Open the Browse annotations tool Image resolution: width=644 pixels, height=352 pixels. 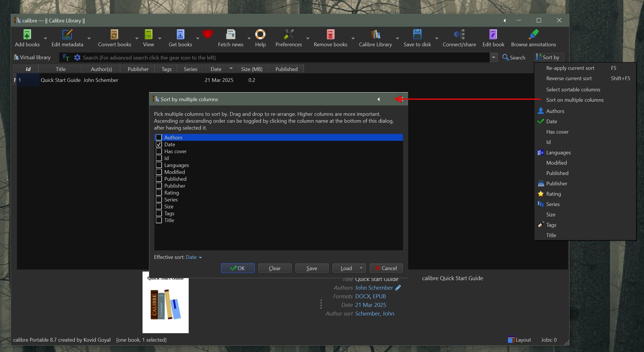[x=533, y=35]
